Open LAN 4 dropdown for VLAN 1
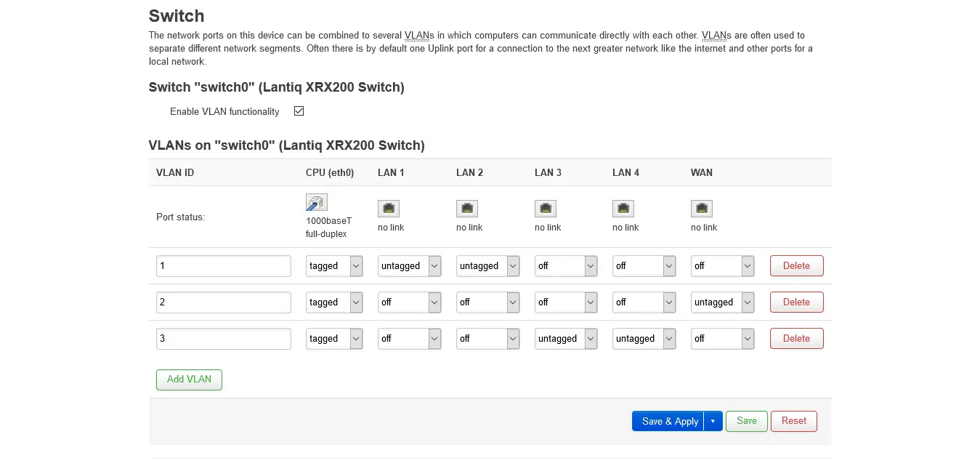The image size is (980, 461). (x=644, y=266)
